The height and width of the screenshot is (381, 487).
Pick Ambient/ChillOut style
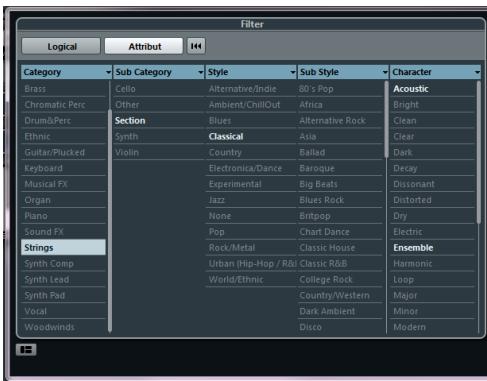pyautogui.click(x=251, y=105)
